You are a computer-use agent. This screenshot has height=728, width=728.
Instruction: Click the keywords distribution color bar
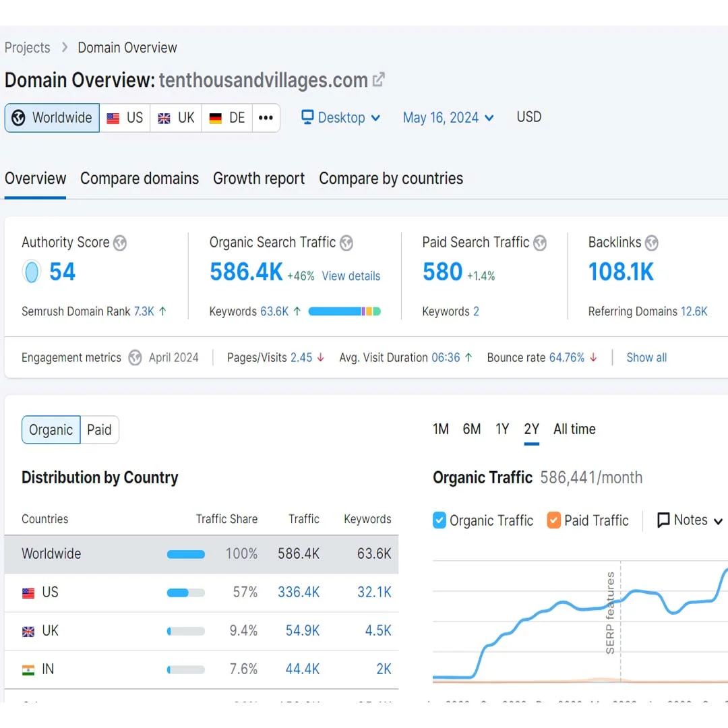[x=344, y=311]
